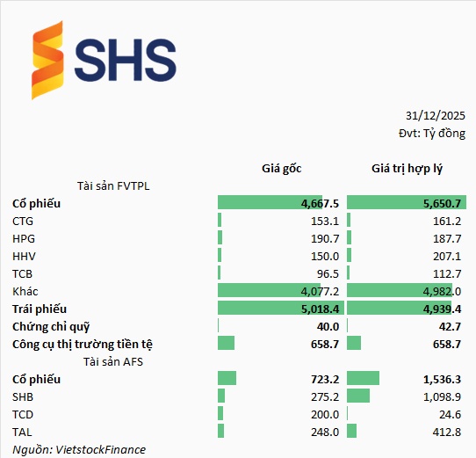Select the TCD fair value 24.6
Image resolution: width=476 pixels, height=458 pixels.
pos(450,415)
